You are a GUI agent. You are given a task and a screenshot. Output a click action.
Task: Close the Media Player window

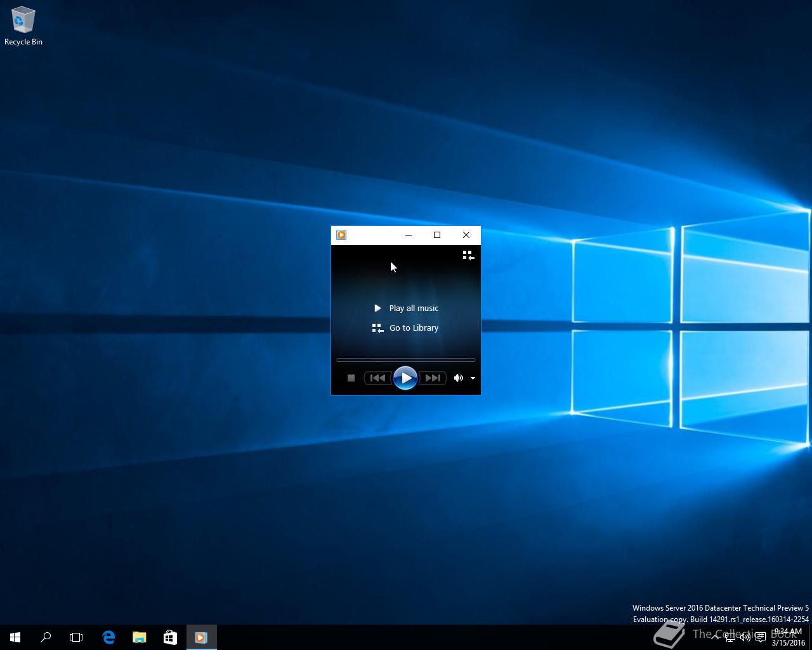[x=466, y=235]
